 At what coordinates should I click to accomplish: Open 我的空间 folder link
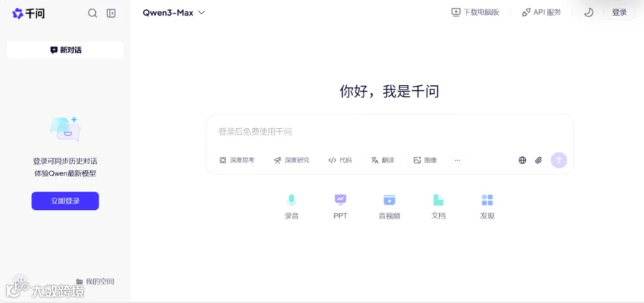click(95, 282)
